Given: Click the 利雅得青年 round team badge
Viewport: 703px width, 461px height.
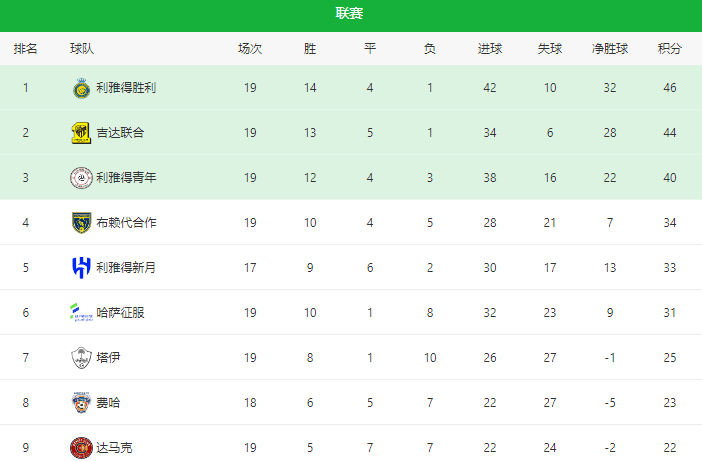Looking at the screenshot, I should [81, 178].
